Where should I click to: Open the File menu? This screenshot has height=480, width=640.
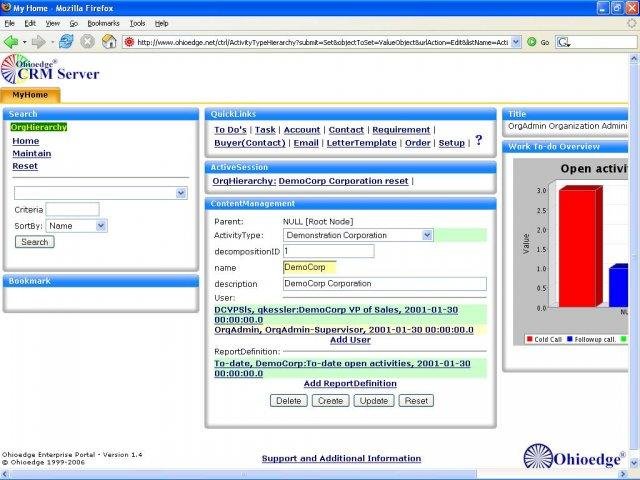(x=9, y=24)
